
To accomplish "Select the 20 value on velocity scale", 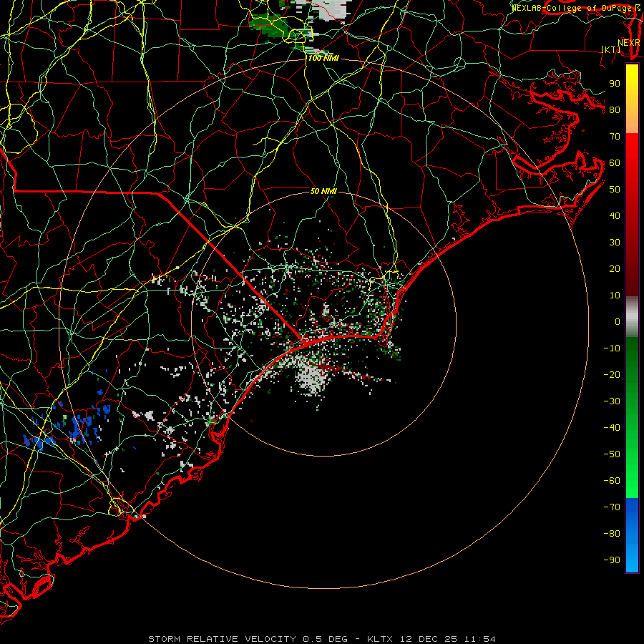I will pos(615,269).
